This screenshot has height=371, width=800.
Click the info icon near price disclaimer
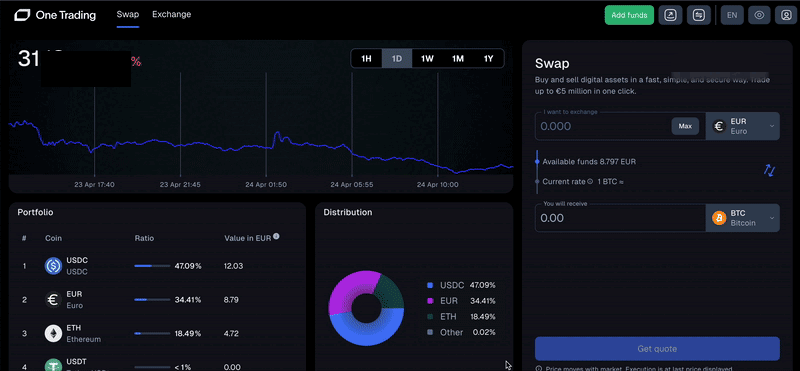(x=539, y=368)
